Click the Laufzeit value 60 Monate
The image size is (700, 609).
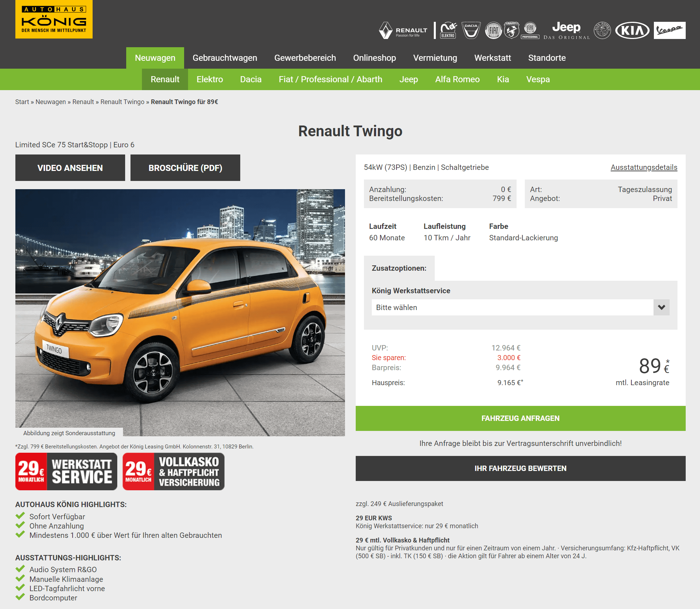click(387, 238)
